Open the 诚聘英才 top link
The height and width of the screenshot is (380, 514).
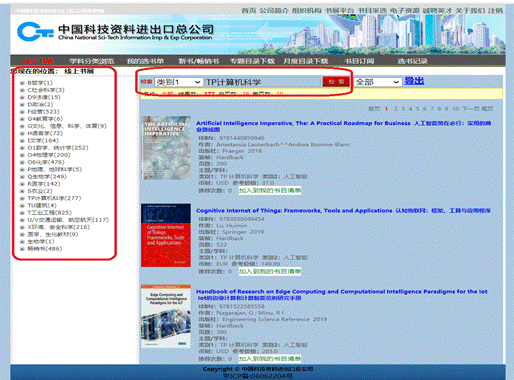437,11
